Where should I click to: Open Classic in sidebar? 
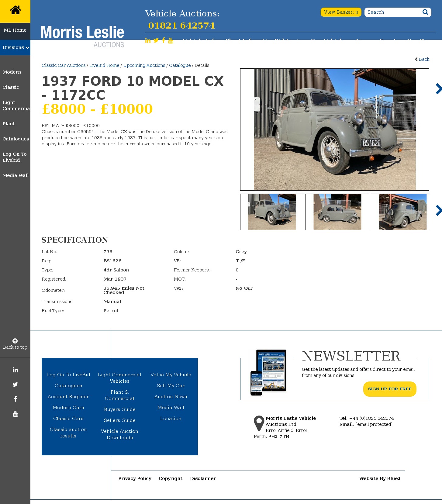click(11, 87)
